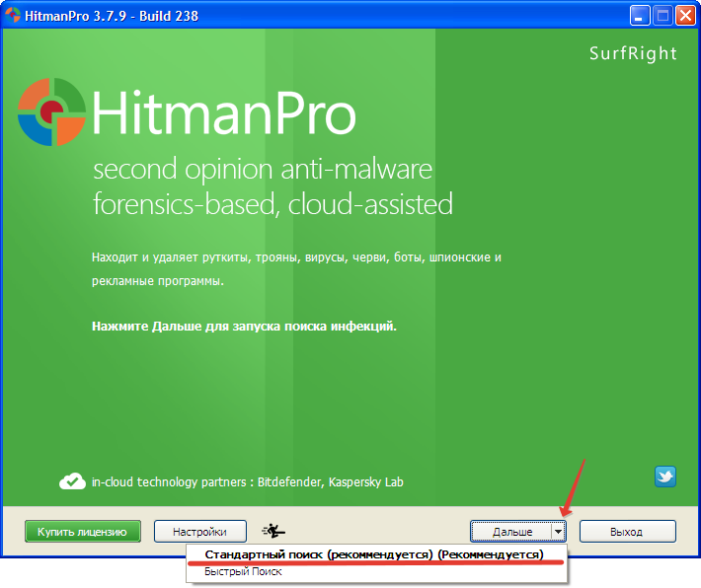Minimize the HitmanPro window

[x=639, y=16]
